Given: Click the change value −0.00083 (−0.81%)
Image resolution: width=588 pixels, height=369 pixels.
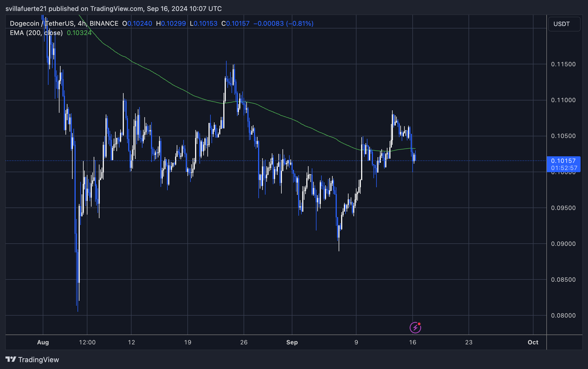Looking at the screenshot, I should click(283, 24).
